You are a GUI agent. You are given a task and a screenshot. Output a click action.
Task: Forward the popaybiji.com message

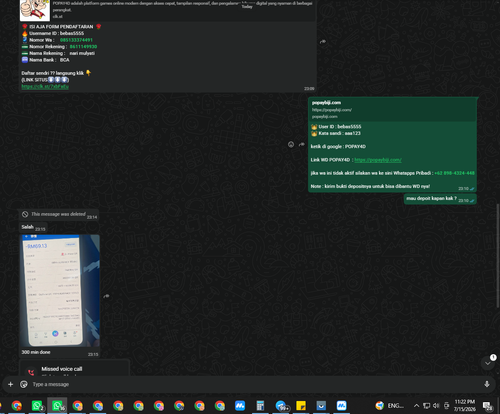[x=302, y=144]
